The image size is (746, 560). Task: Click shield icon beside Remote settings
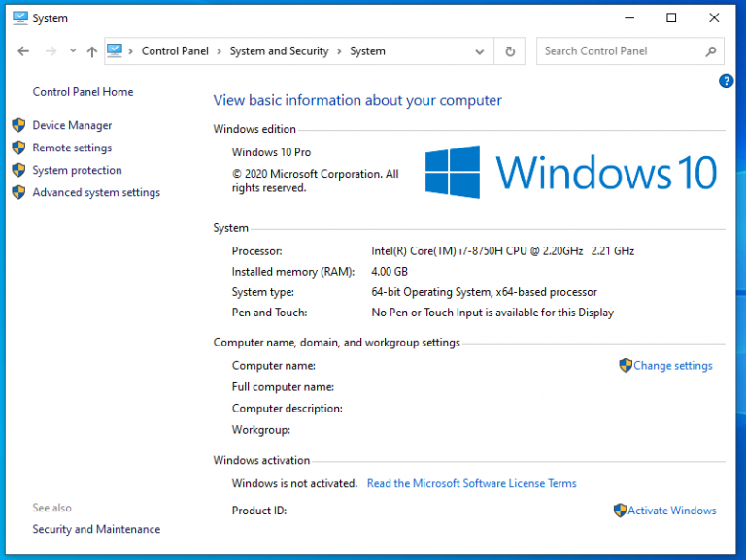pyautogui.click(x=18, y=148)
